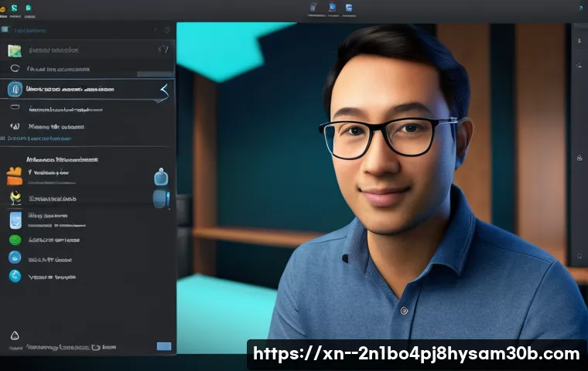This screenshot has width=588, height=371.
Task: Expand the chevron on the highlighted sidebar row
Action: (163, 90)
